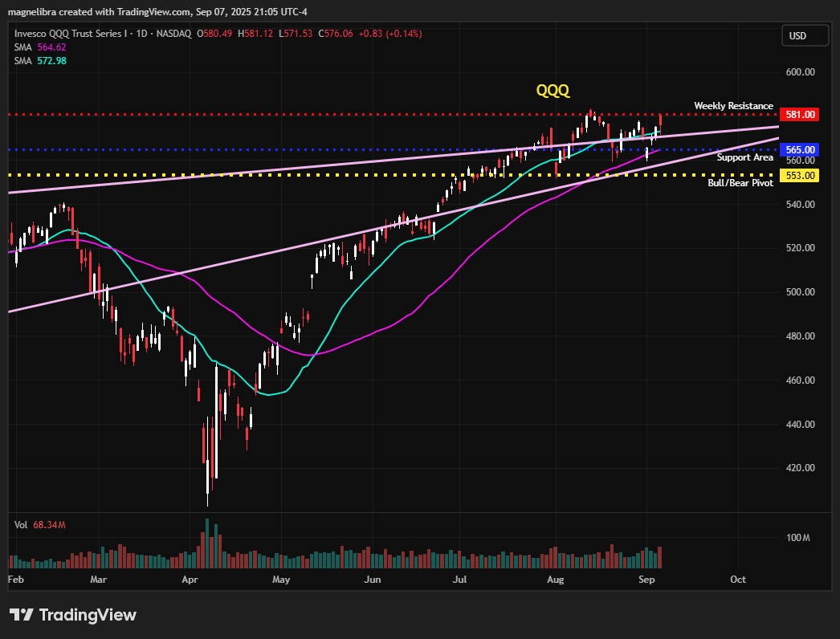Click the high price H581.12 value
This screenshot has height=639, width=840.
point(255,34)
